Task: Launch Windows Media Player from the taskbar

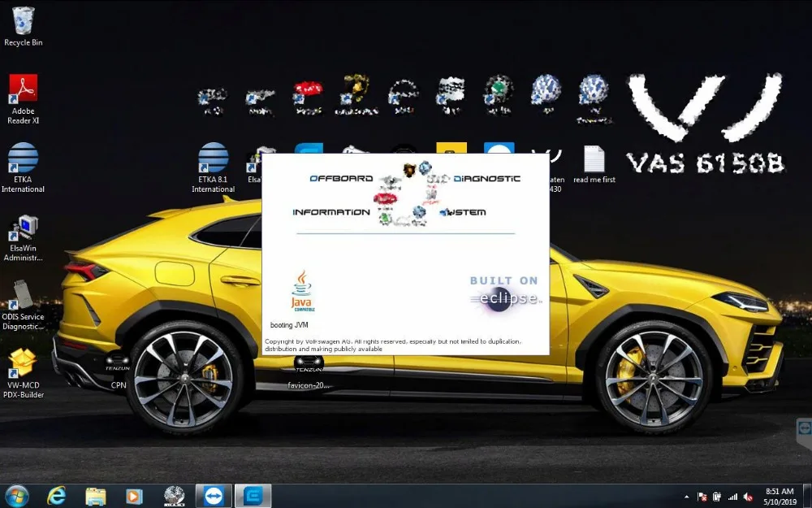Action: 134,496
